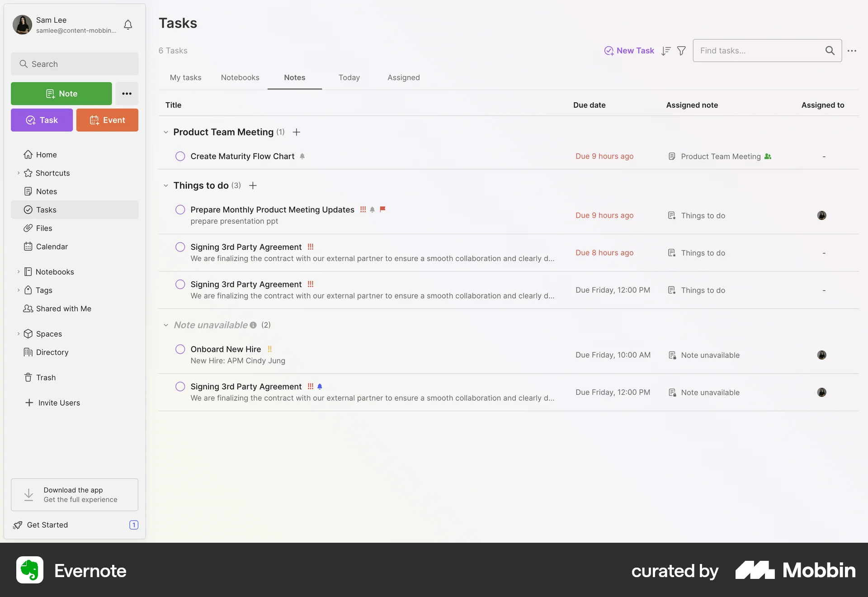868x597 pixels.
Task: Complete the Onboard New Hire task
Action: coord(180,349)
